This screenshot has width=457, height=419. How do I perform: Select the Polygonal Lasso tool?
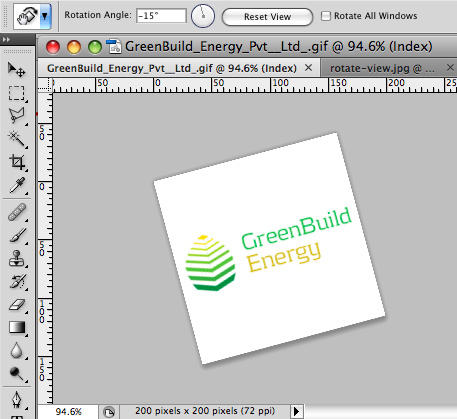click(x=17, y=116)
